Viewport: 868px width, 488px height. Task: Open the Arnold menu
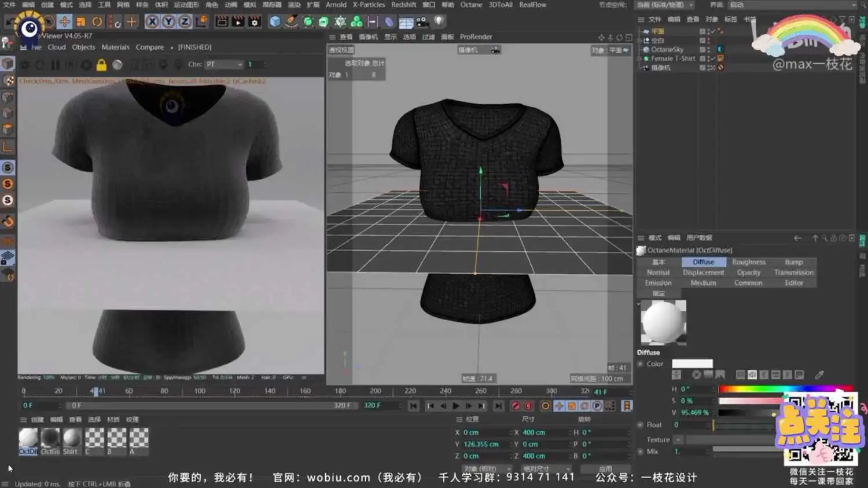[x=336, y=5]
